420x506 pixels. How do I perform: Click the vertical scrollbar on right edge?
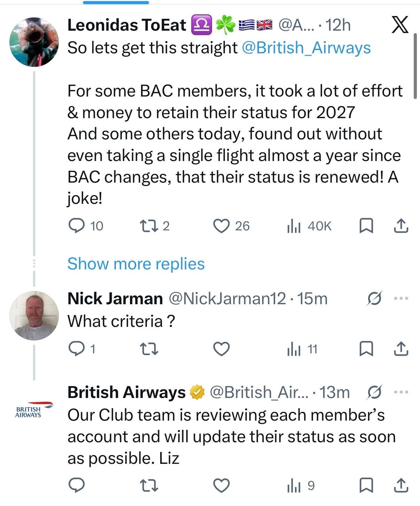pos(415,66)
